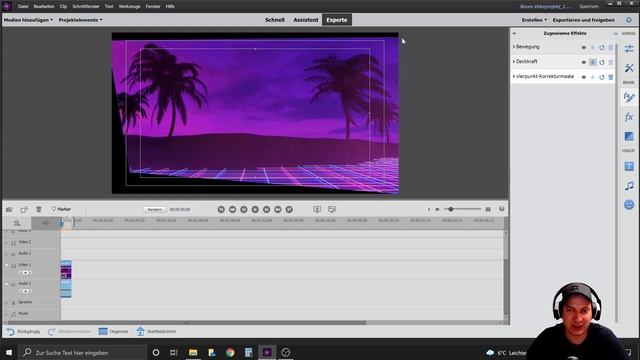
Task: Open the Organizer
Action: pos(114,331)
